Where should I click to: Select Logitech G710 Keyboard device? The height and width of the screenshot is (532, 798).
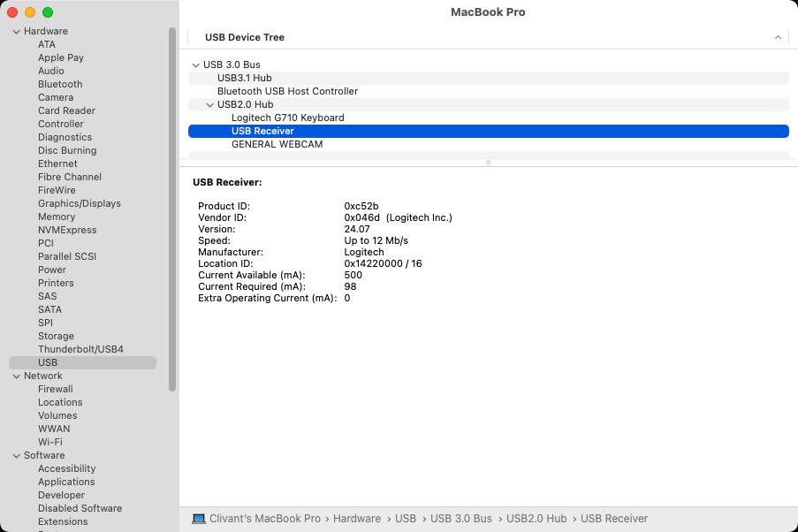(x=489, y=118)
